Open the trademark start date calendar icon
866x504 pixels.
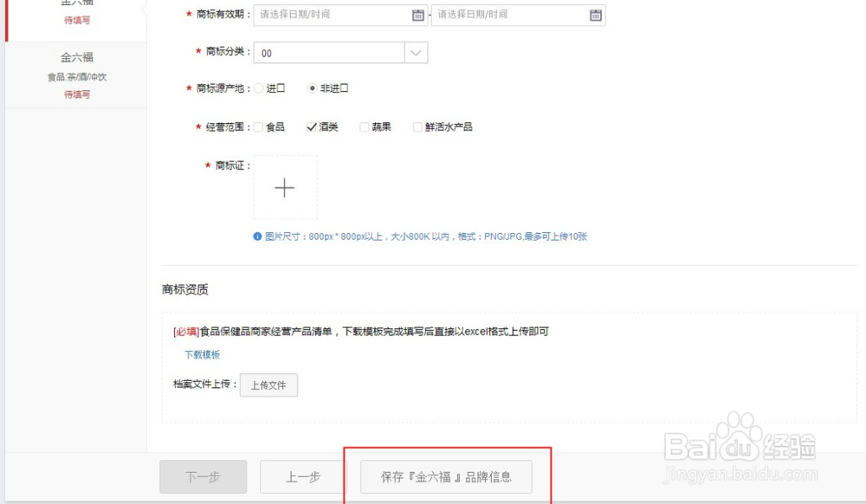tap(418, 15)
